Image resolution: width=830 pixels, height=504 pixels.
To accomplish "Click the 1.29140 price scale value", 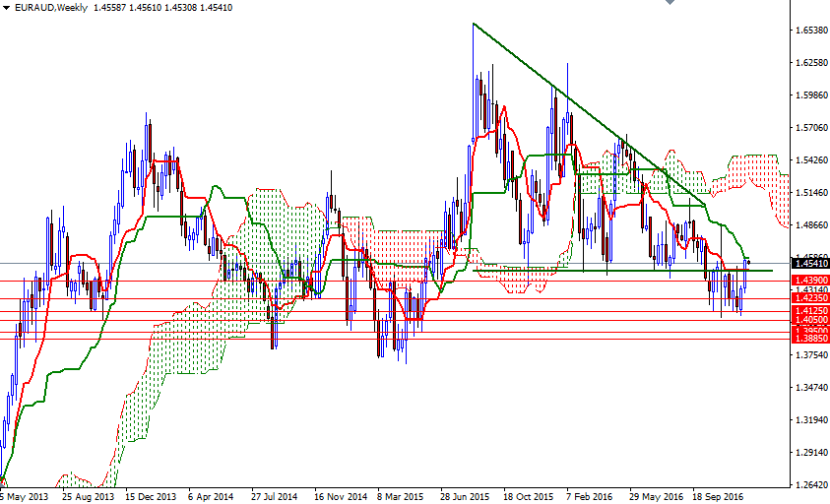I will click(812, 453).
